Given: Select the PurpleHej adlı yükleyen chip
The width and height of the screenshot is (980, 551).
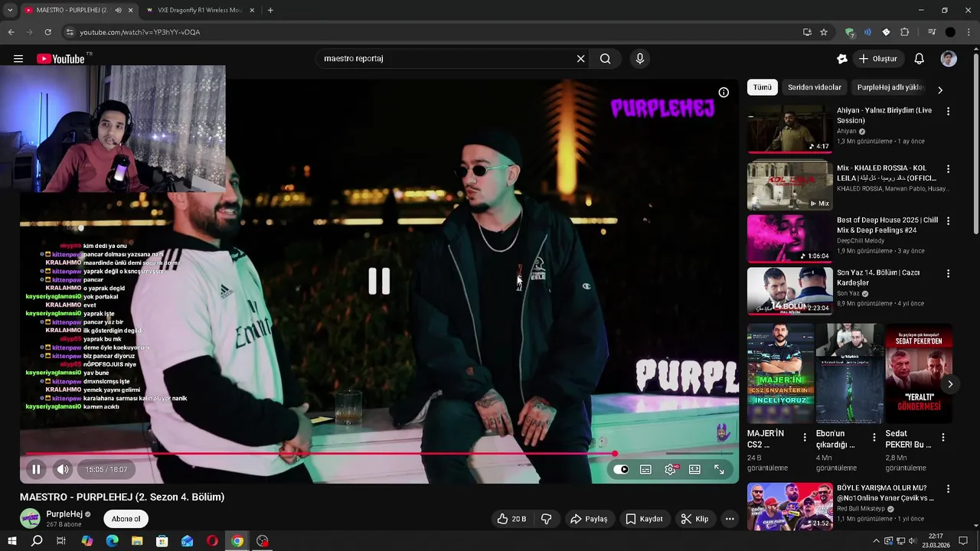Looking at the screenshot, I should [x=890, y=87].
